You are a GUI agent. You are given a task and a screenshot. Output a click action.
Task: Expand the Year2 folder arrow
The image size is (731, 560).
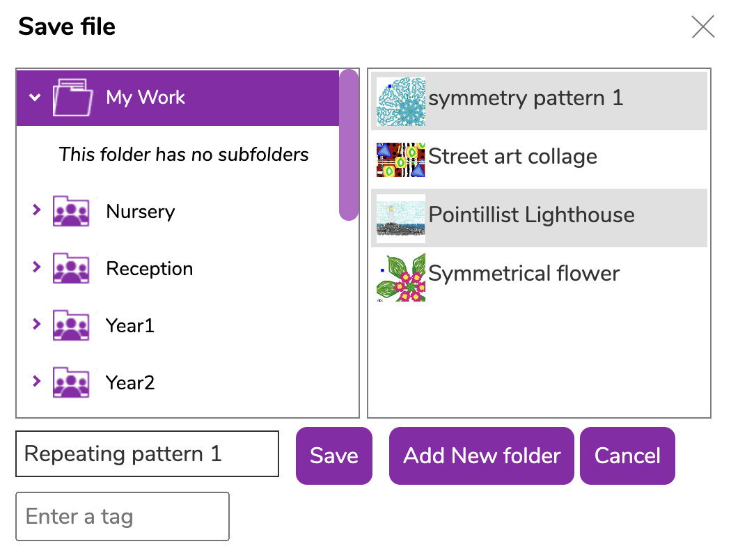[x=36, y=381]
